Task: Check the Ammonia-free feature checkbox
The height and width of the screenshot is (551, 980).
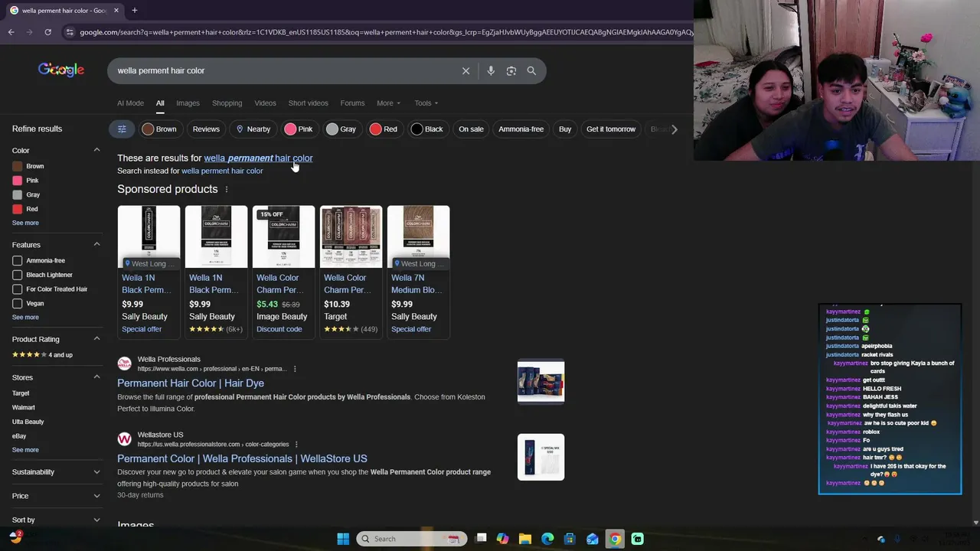Action: point(18,260)
